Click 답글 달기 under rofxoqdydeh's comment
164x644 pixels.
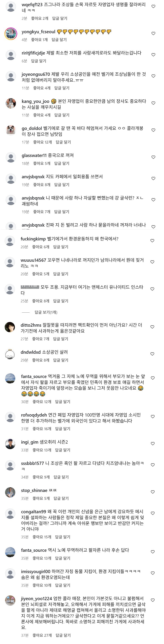point(62,429)
